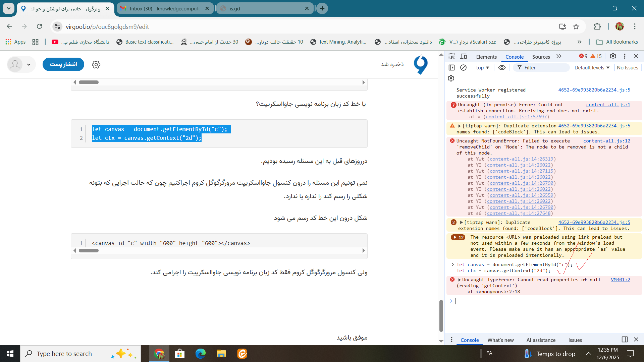Switch to the Sources tab
Image resolution: width=644 pixels, height=362 pixels.
tap(541, 57)
